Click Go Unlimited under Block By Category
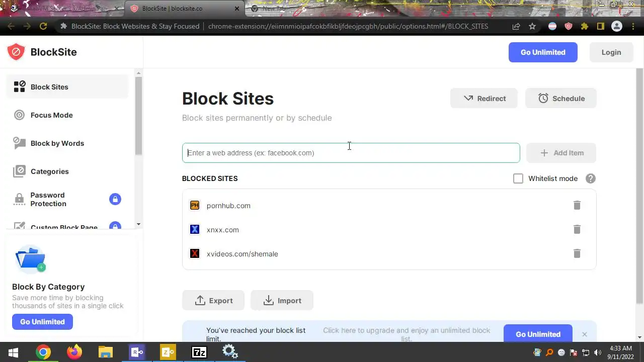 (x=42, y=322)
